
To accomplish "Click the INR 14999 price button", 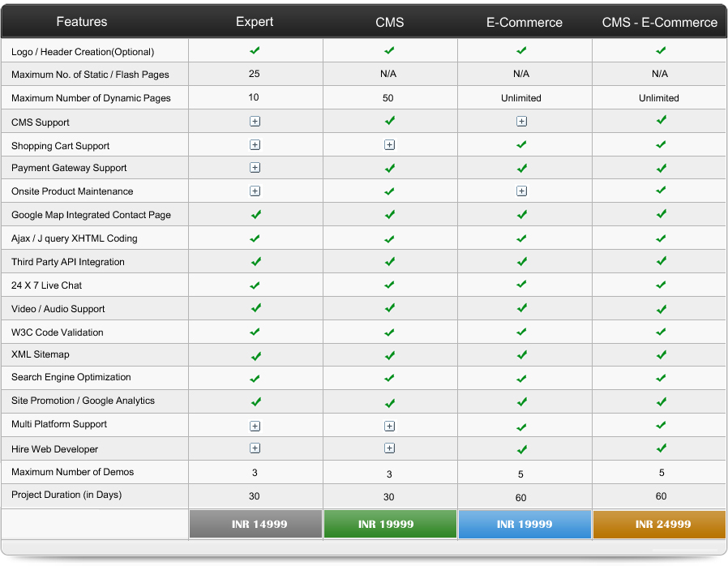I will coord(255,524).
